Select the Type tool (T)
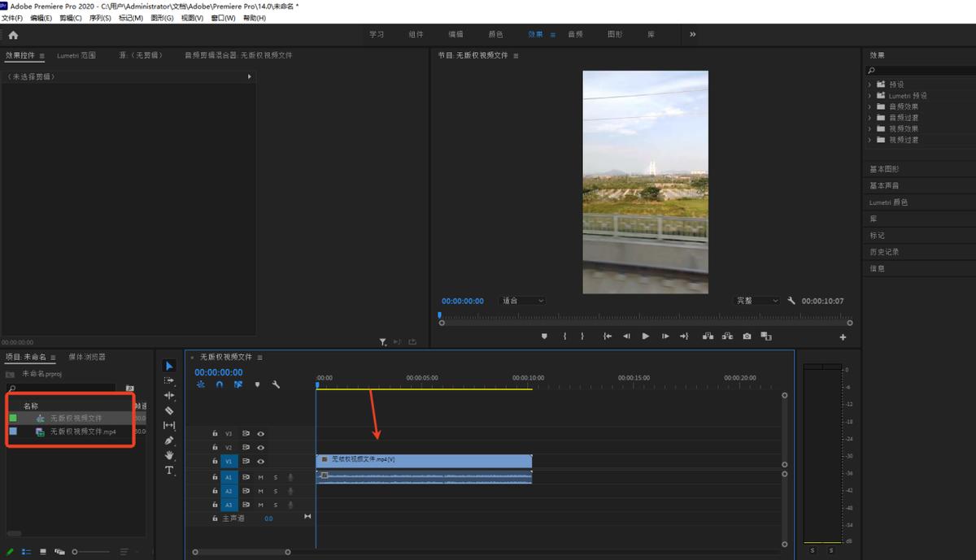This screenshot has width=976, height=560. (169, 470)
